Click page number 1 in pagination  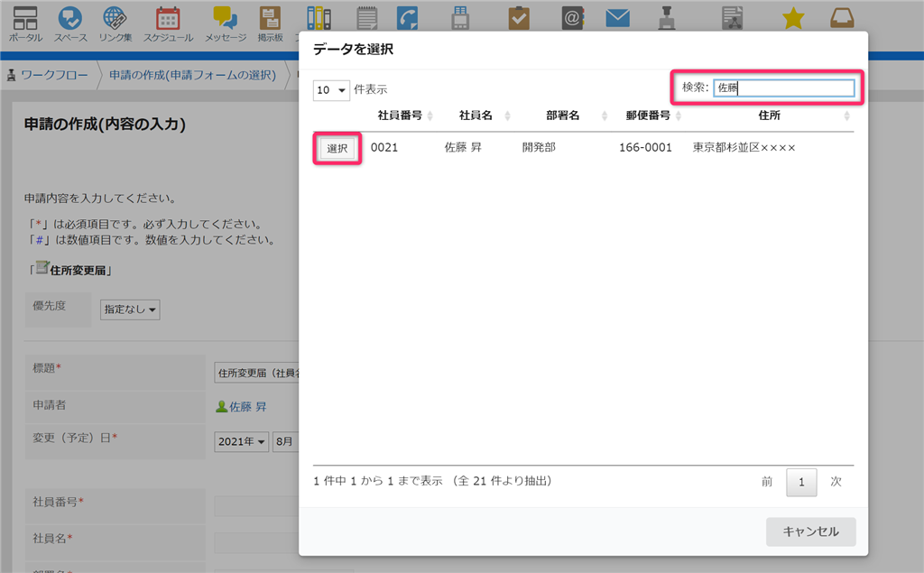(x=801, y=482)
